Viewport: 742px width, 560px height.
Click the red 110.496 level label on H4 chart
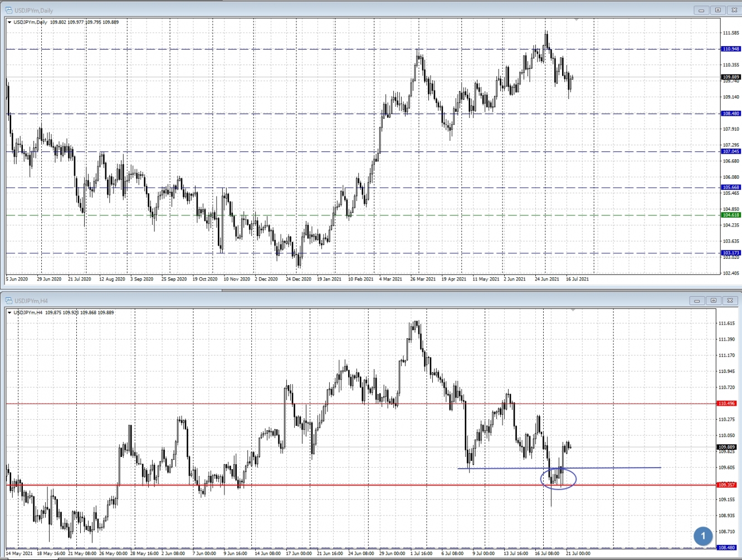727,404
